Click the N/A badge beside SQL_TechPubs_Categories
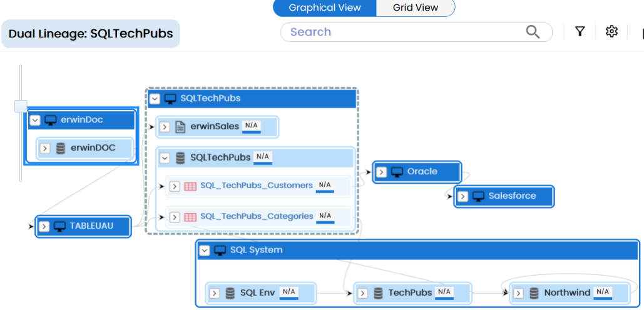The width and height of the screenshot is (644, 310). 325,216
